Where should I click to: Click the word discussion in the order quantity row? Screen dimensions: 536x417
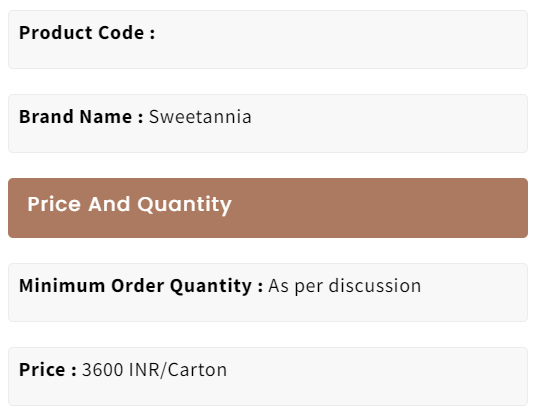pyautogui.click(x=375, y=286)
